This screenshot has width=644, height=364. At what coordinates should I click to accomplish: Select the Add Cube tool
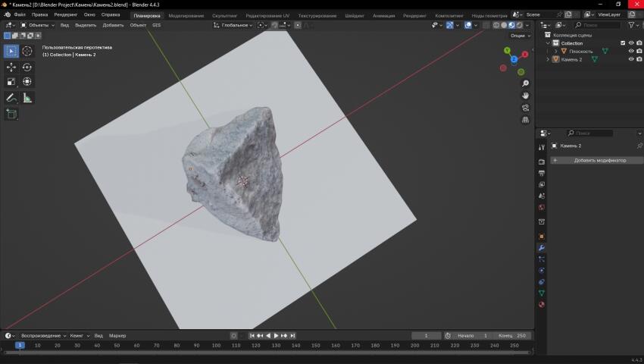tap(11, 114)
